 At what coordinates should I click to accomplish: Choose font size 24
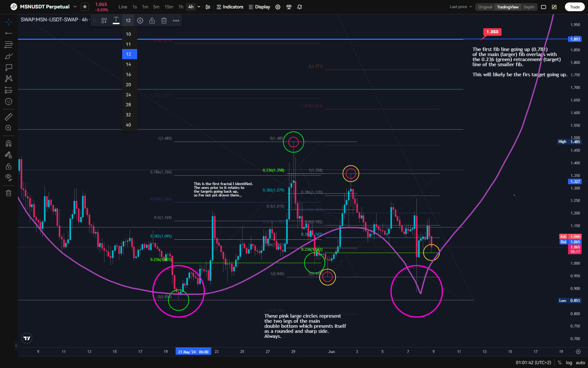coord(129,95)
